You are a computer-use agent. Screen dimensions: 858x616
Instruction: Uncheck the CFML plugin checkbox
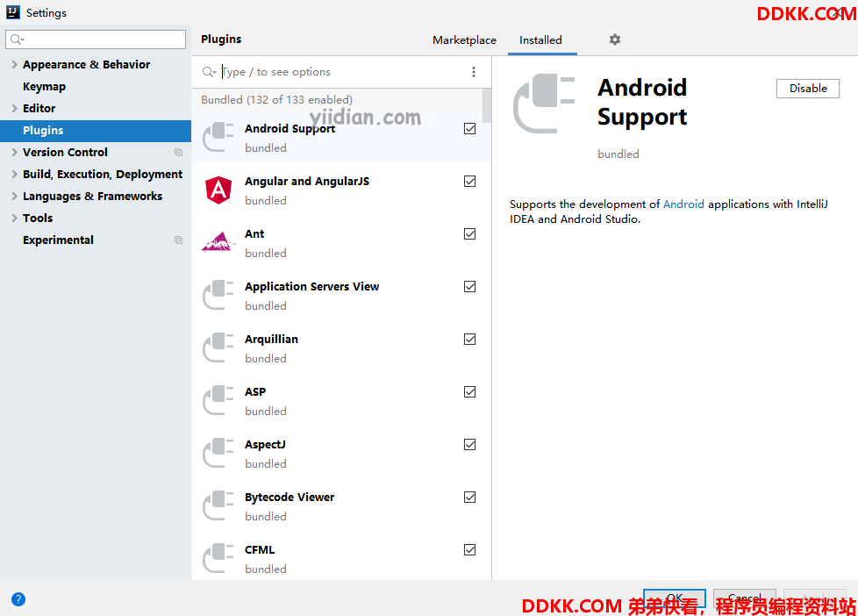469,549
